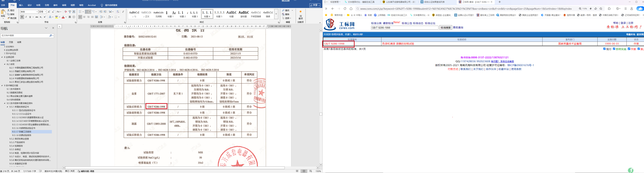Clear all formatting with eraser icon
Image resolution: width=644 pixels, height=173 pixels.
click(x=66, y=12)
